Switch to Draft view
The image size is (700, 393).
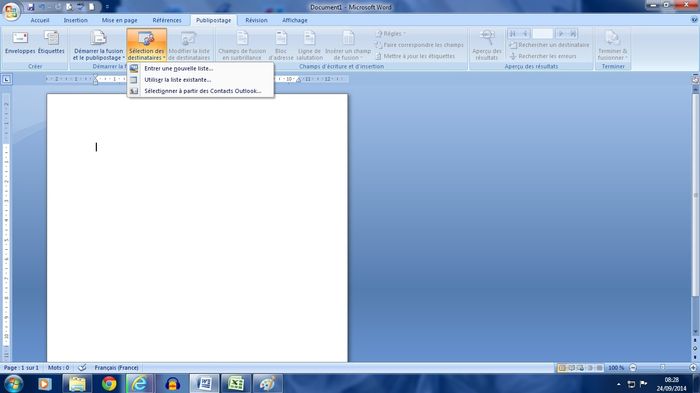pos(600,368)
